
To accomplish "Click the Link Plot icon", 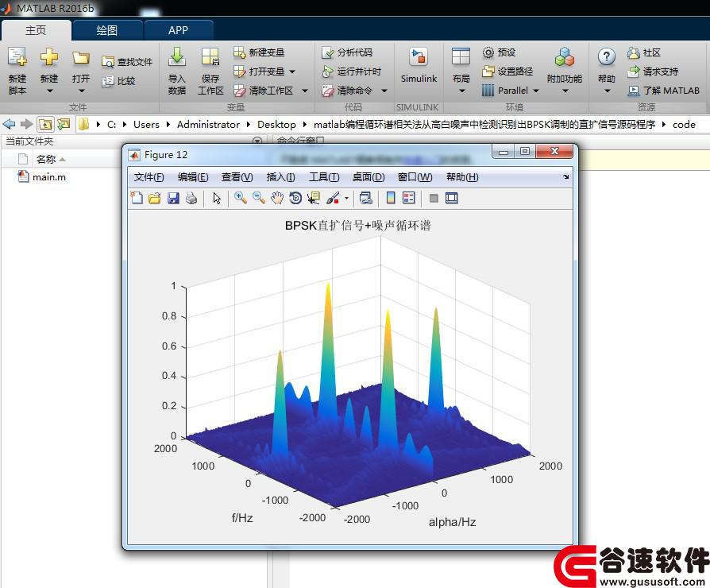I will pyautogui.click(x=366, y=198).
